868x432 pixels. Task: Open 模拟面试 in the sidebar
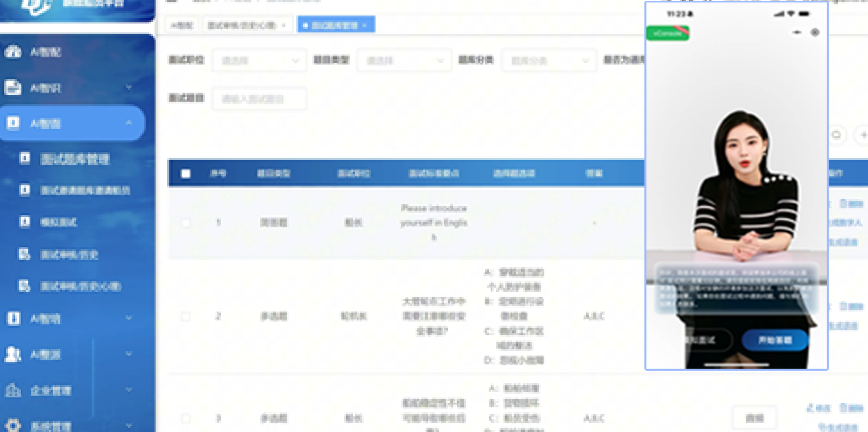click(x=59, y=222)
